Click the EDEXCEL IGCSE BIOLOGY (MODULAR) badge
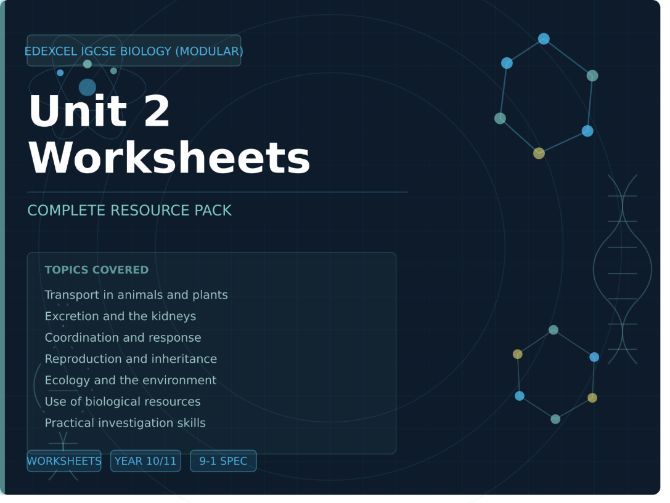Screen dimensions: 670x503 point(134,51)
